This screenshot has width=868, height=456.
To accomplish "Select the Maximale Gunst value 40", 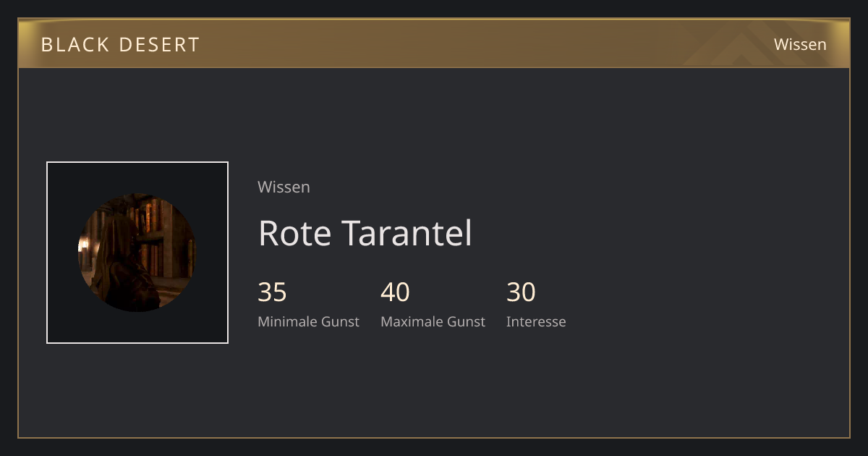I will [395, 292].
